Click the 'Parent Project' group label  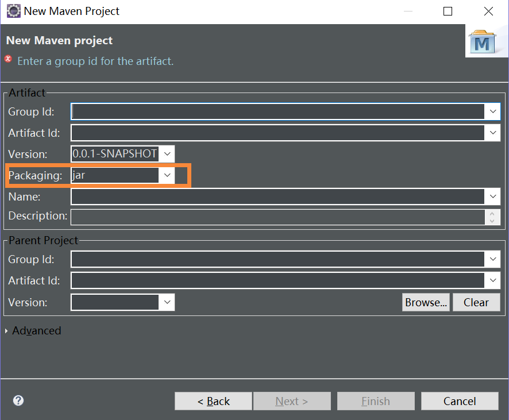pyautogui.click(x=43, y=241)
